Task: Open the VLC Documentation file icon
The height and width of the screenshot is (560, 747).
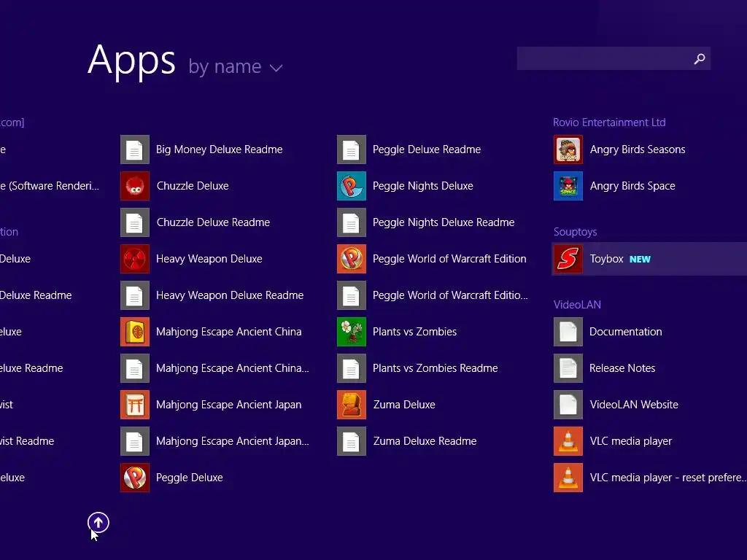Action: point(568,332)
